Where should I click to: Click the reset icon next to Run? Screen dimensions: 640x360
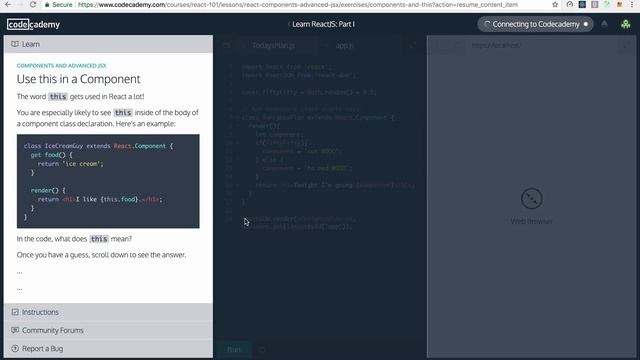click(262, 349)
